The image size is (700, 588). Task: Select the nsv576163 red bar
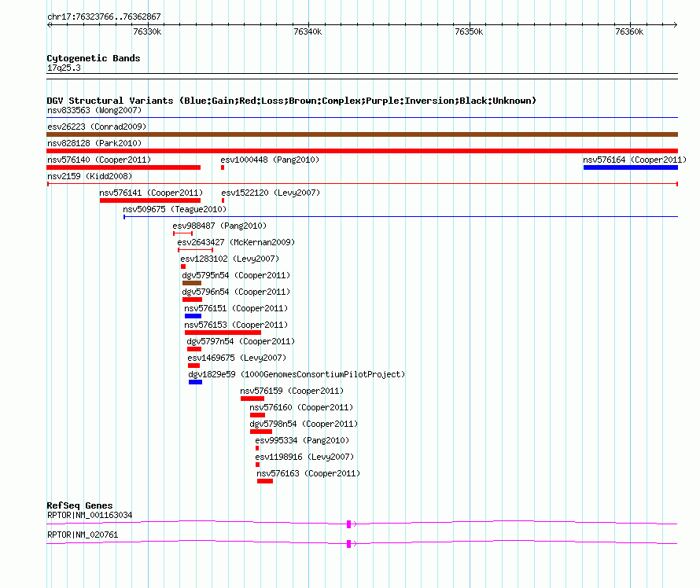coord(265,481)
